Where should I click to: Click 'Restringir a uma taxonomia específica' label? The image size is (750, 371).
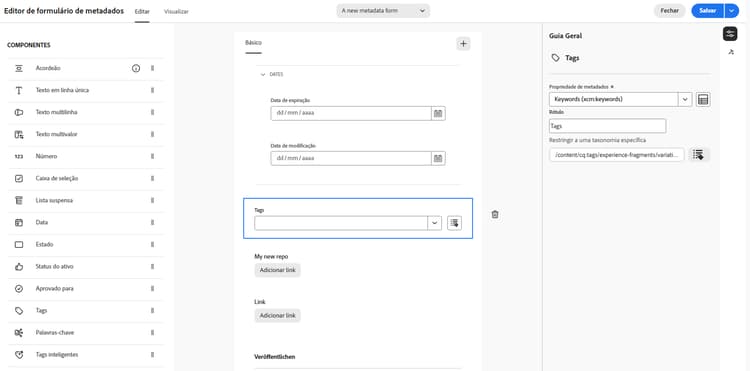(x=597, y=141)
